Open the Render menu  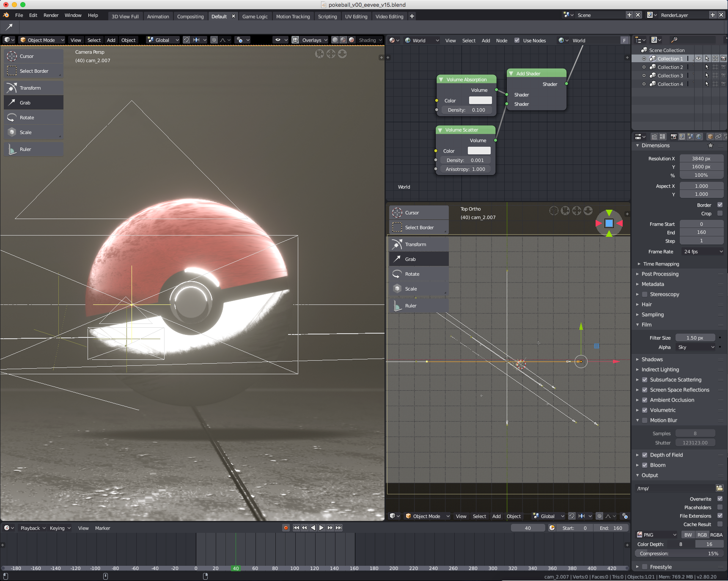coord(51,15)
